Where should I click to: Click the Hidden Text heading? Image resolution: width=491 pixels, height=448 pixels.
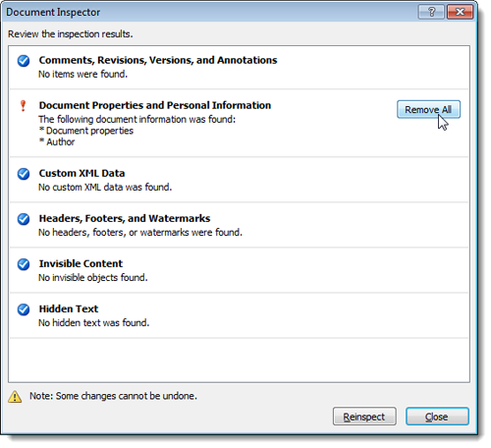tap(69, 308)
